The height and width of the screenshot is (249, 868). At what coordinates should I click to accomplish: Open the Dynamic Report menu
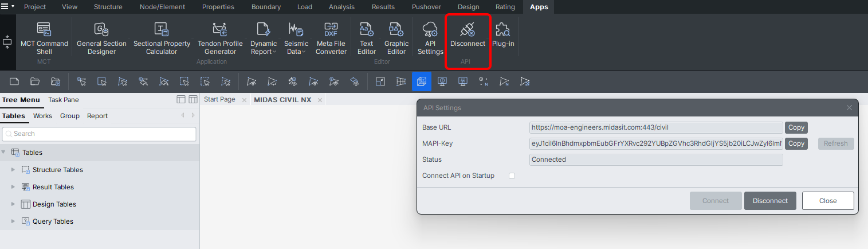pyautogui.click(x=264, y=38)
